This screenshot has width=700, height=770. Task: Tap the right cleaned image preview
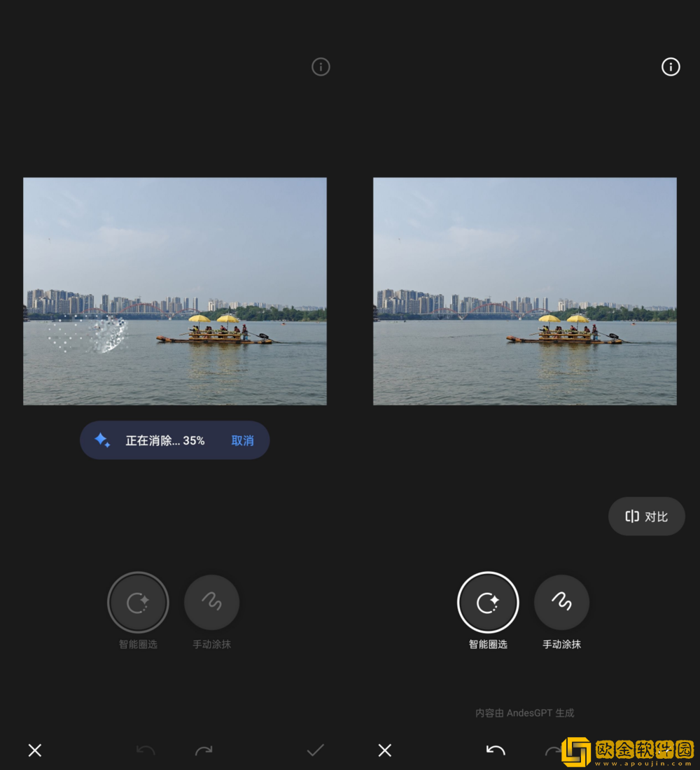524,290
